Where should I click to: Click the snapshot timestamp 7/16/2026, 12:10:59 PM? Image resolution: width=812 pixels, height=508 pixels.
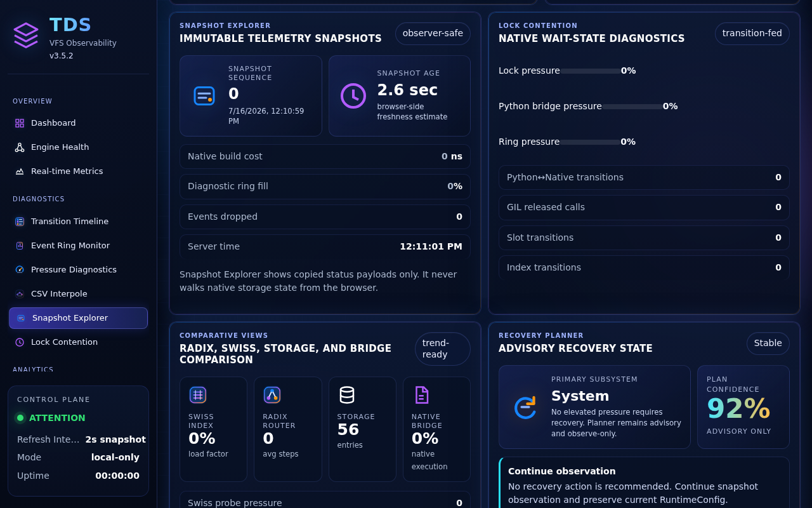(266, 116)
